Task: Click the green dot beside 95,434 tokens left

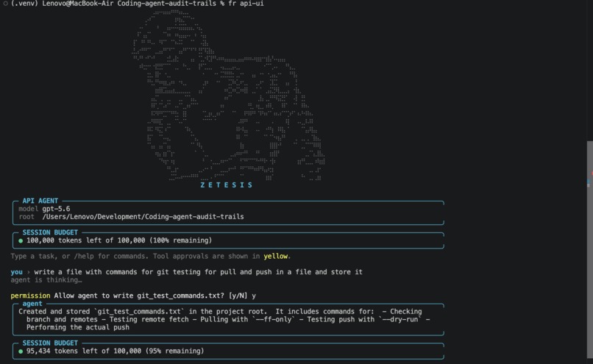Action: 21,351
